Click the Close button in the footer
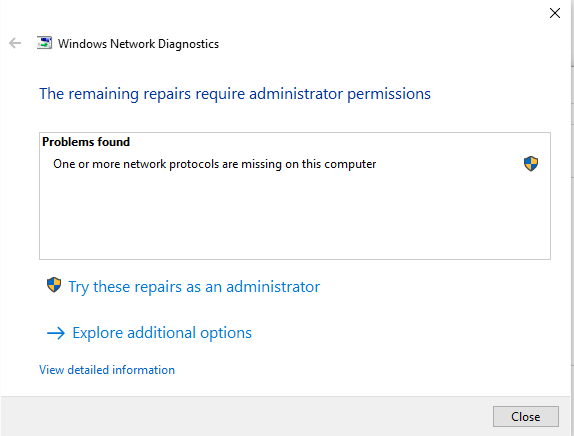Image resolution: width=574 pixels, height=436 pixels. pyautogui.click(x=526, y=417)
